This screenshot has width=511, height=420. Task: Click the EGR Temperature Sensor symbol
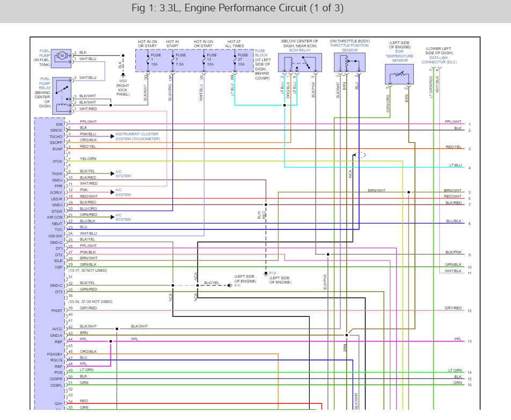399,74
